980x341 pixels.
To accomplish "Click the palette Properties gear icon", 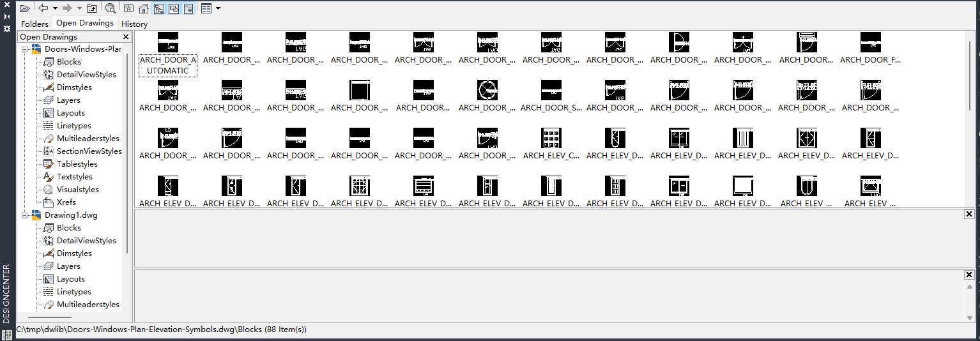I will point(7,29).
